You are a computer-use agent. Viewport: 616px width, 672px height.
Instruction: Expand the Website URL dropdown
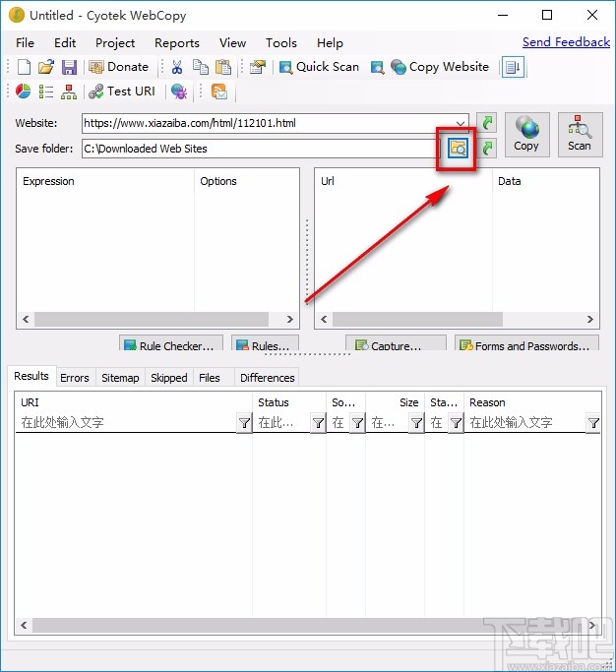(x=461, y=123)
